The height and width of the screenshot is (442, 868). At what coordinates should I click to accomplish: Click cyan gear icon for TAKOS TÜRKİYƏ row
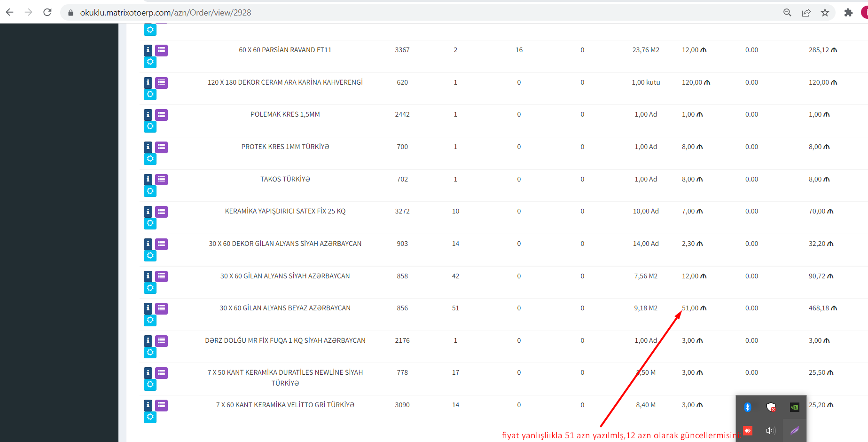150,191
